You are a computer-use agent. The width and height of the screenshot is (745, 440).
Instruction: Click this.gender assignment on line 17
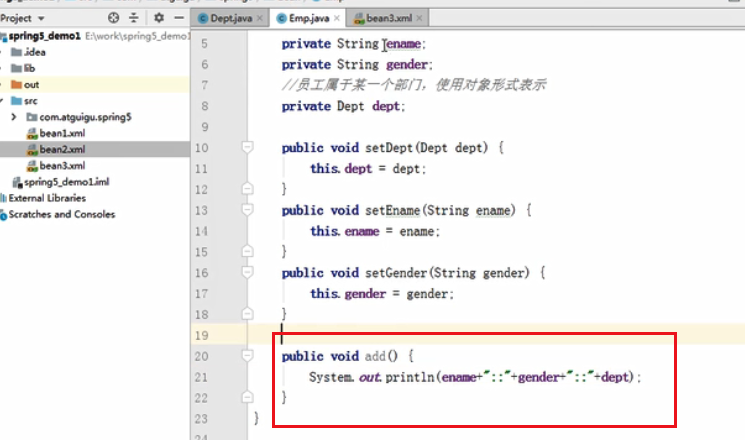click(x=382, y=294)
